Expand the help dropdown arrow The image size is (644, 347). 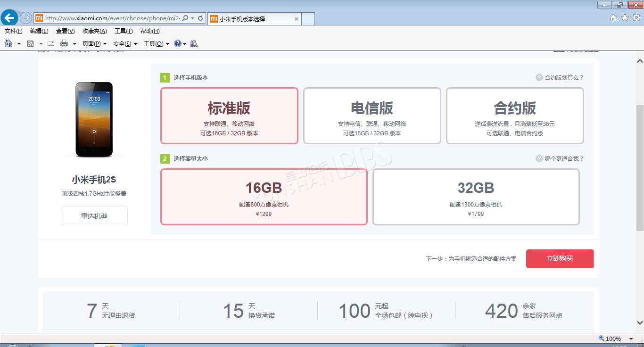(184, 44)
